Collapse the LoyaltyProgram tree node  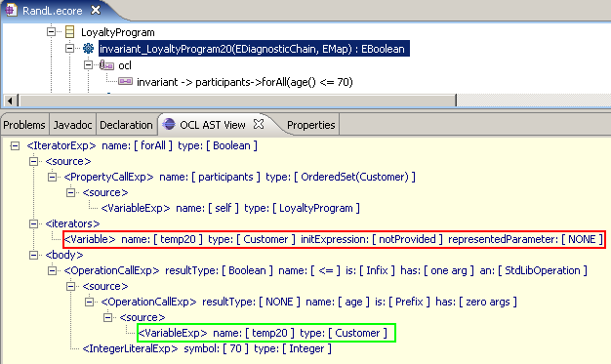51,31
